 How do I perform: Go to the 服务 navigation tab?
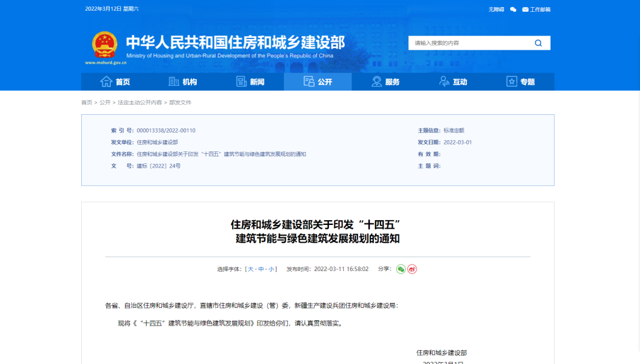[385, 82]
